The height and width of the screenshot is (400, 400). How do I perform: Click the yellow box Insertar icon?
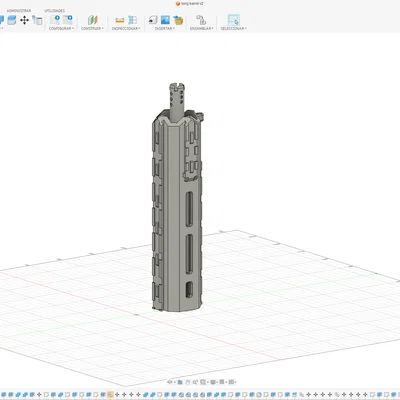[x=178, y=20]
